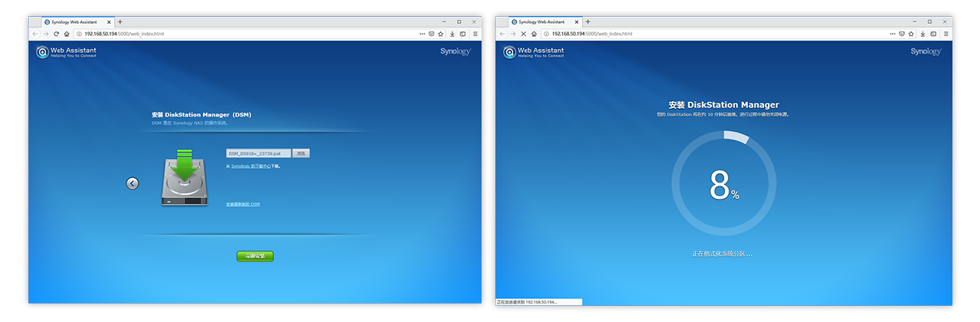The image size is (980, 322).
Task: Toggle sidebar icon in right browser window
Action: click(x=933, y=34)
